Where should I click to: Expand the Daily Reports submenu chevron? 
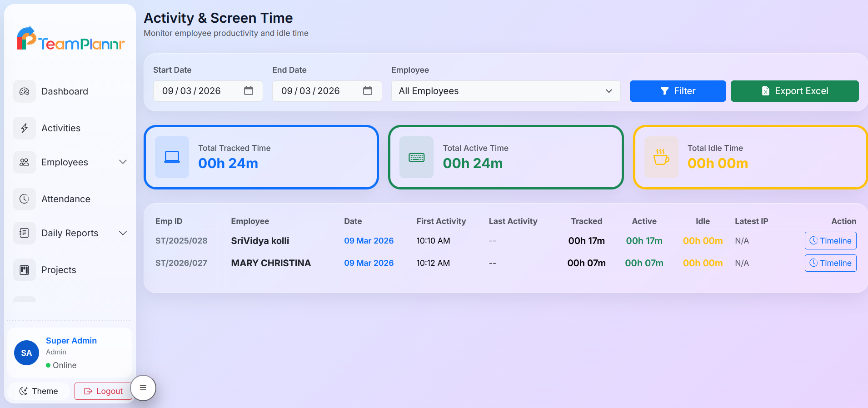pyautogui.click(x=123, y=233)
